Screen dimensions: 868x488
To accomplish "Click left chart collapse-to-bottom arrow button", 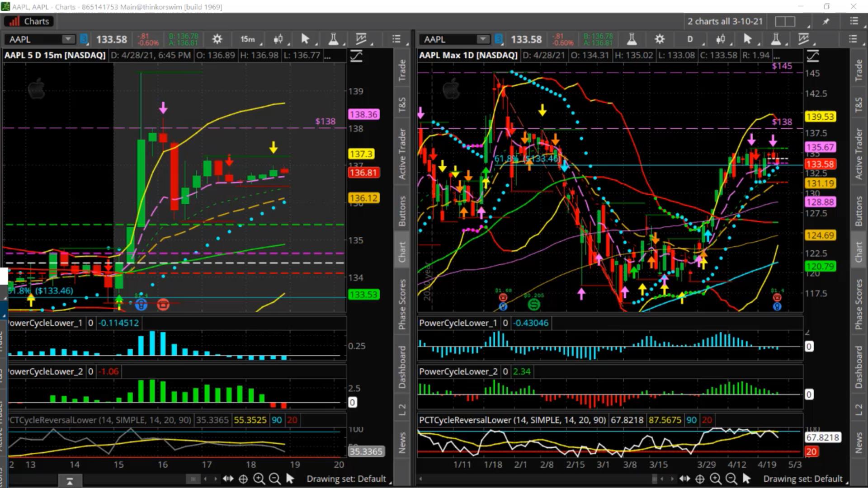I will (70, 481).
